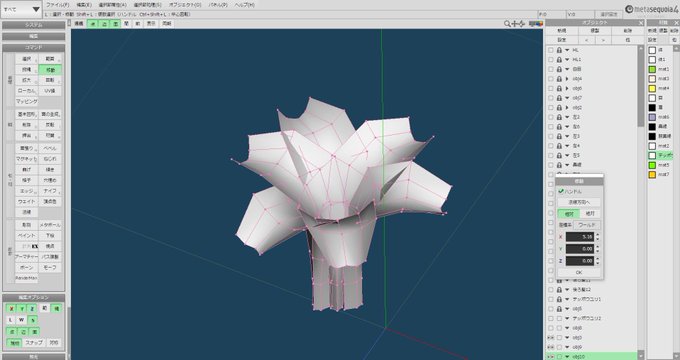
Task: Choose the エッジ (Edge) command
Action: tap(26, 191)
